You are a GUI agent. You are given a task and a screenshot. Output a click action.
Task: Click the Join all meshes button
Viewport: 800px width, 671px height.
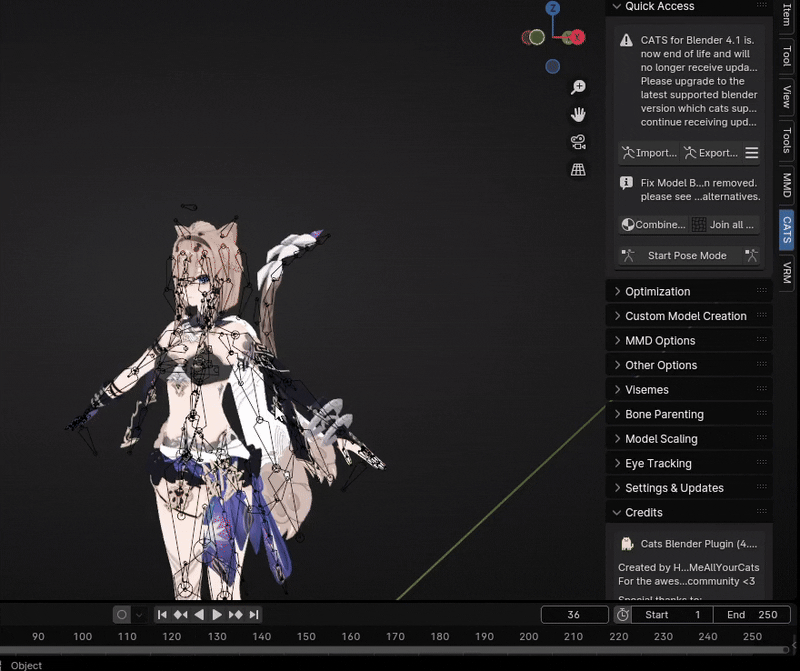724,225
